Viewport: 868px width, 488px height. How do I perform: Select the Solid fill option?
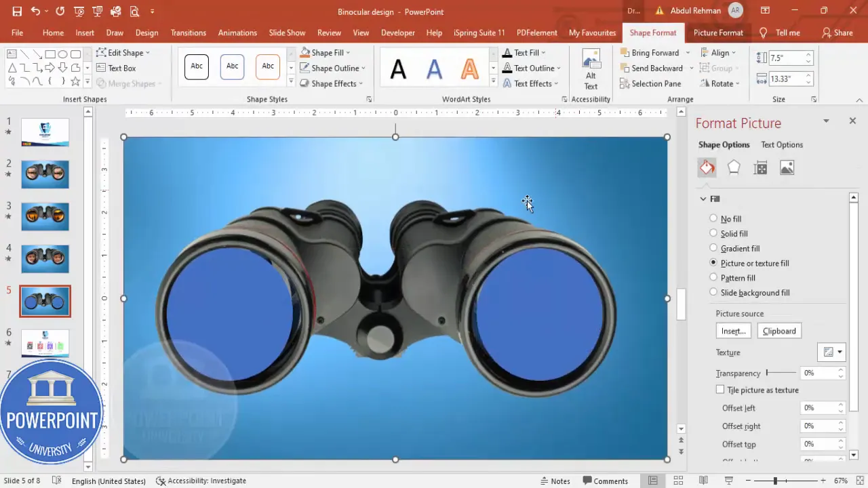coord(729,234)
